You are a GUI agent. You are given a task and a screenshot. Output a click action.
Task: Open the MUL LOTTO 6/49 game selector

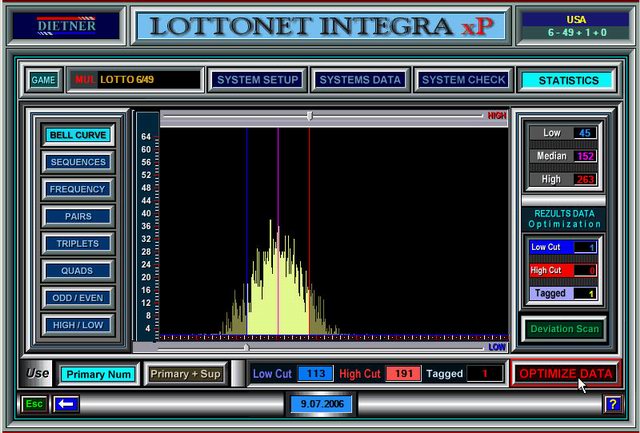tap(135, 80)
